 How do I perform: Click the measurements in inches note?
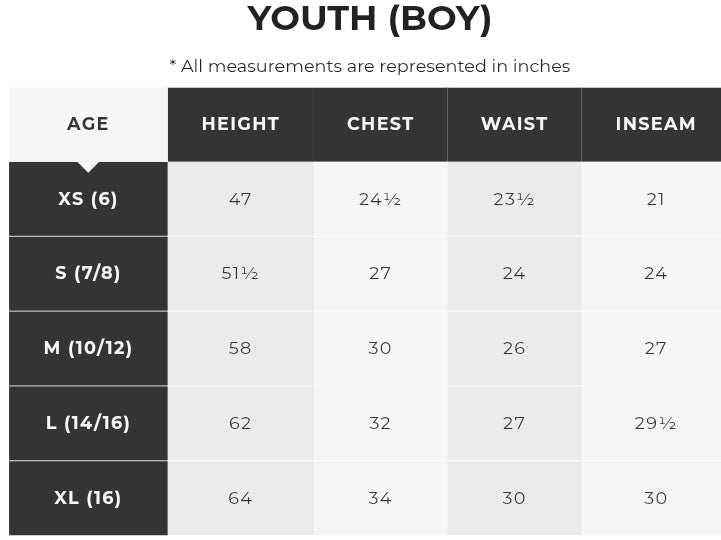click(370, 66)
